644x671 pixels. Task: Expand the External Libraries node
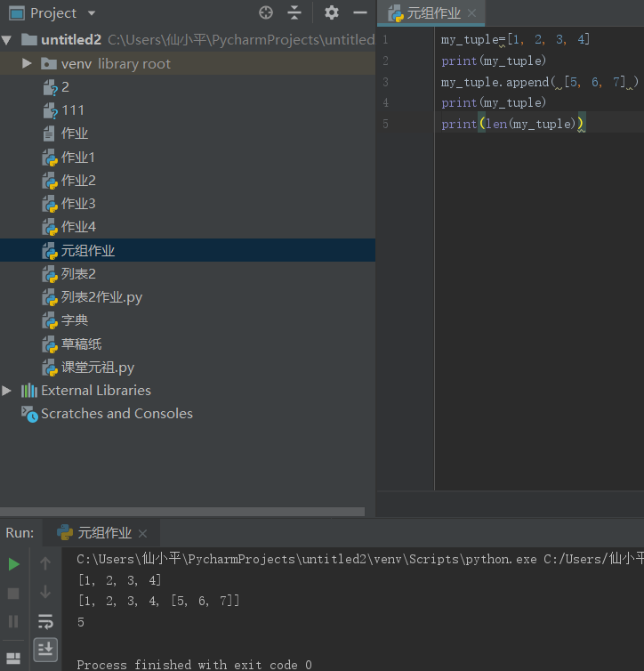coord(6,391)
